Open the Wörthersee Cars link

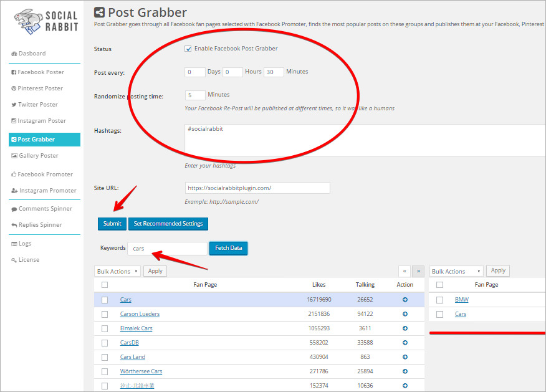[141, 371]
